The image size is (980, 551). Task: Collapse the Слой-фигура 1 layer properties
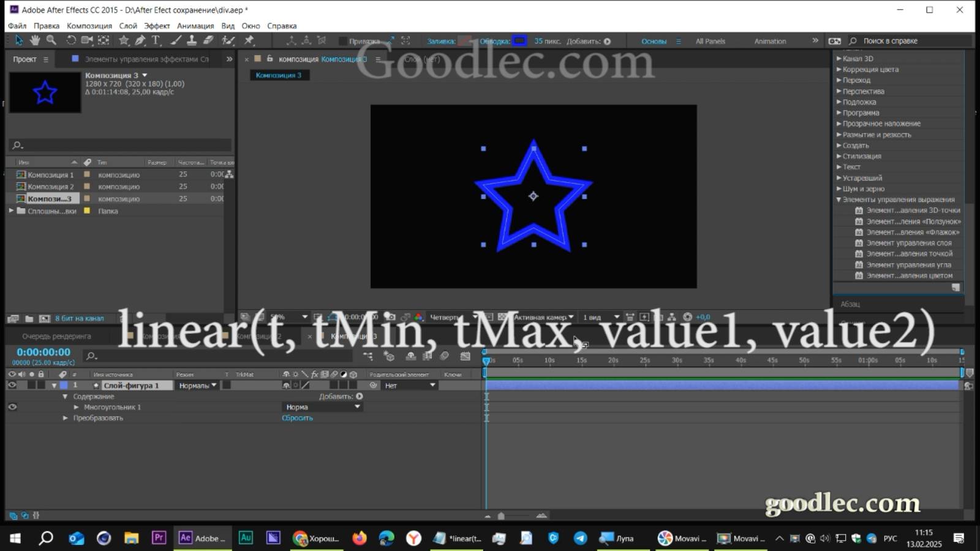pyautogui.click(x=54, y=385)
